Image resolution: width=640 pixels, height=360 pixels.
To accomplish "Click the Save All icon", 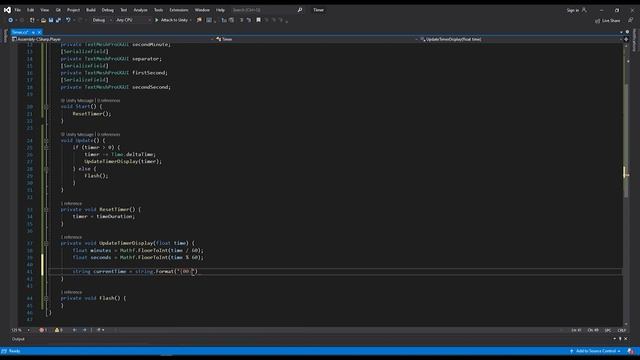I will pos(58,20).
